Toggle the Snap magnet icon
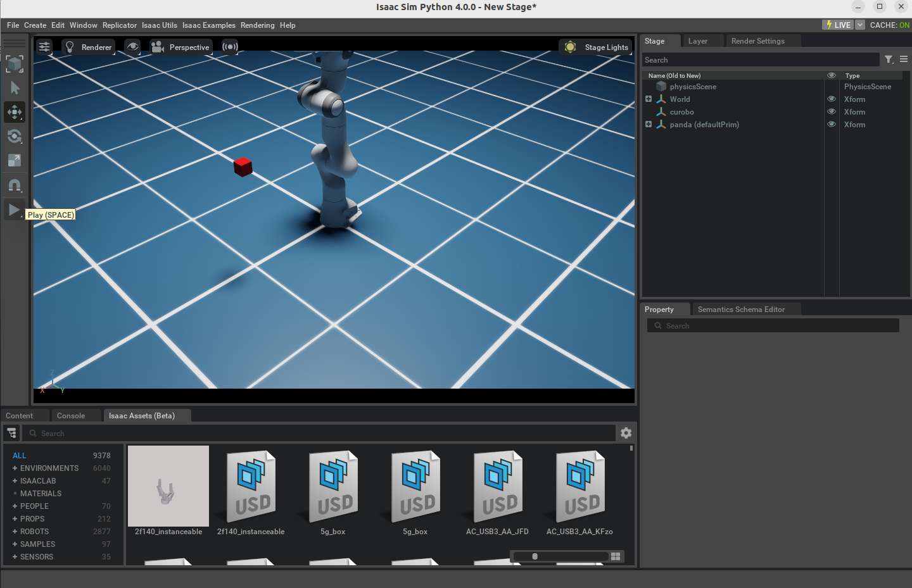Screen dimensions: 912x588 (x=15, y=185)
